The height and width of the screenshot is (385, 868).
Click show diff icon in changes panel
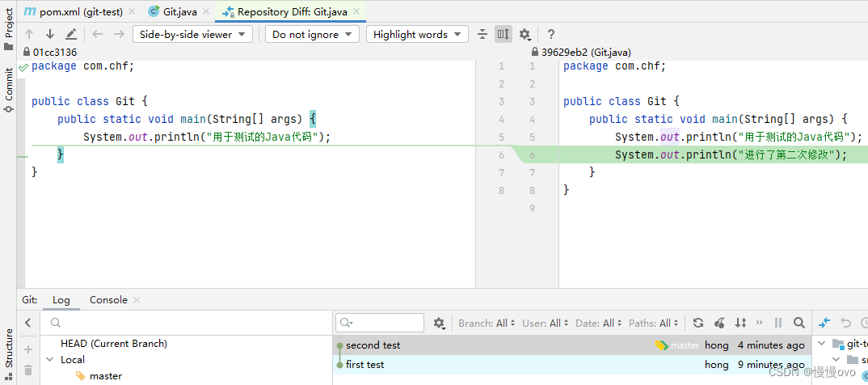(824, 323)
